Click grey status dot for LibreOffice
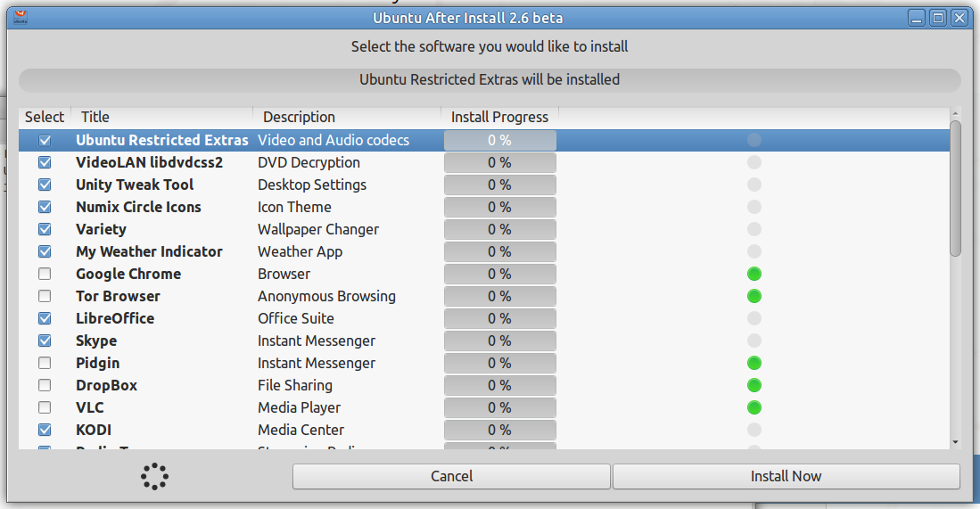The height and width of the screenshot is (509, 980). [754, 318]
